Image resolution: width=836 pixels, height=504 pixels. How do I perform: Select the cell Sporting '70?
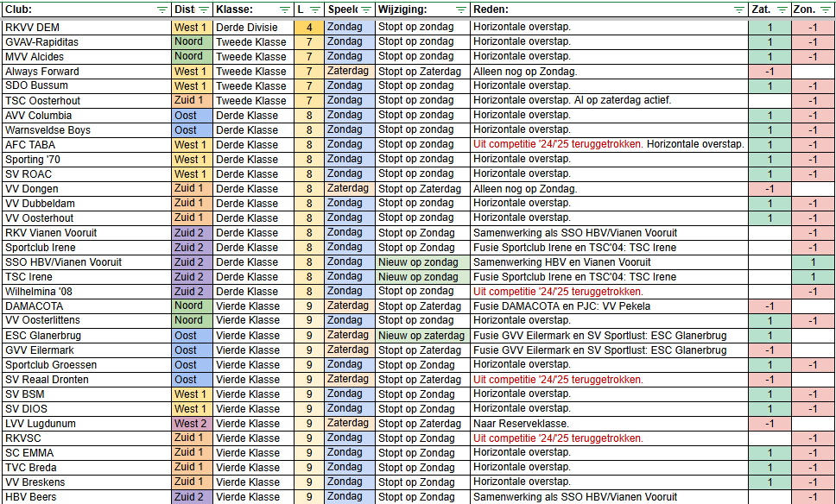click(x=87, y=160)
